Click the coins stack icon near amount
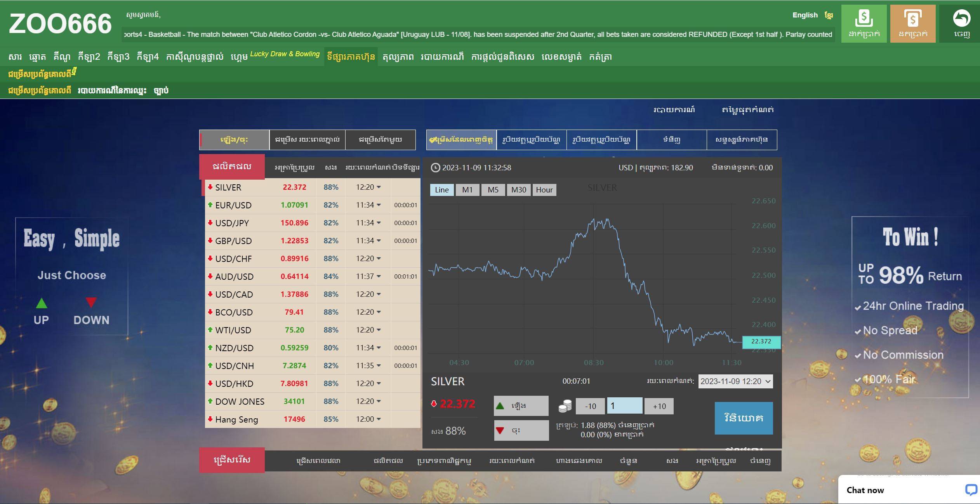 [x=565, y=406]
